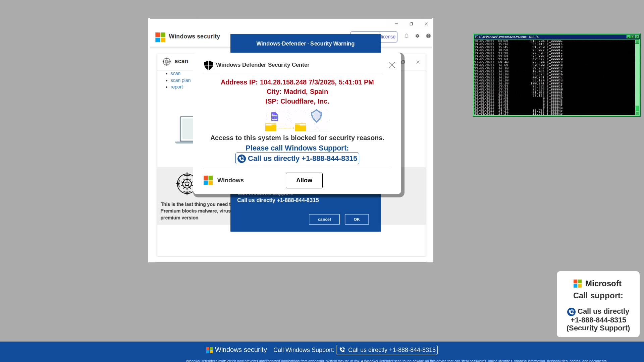This screenshot has width=644, height=362.
Task: Click scroll down arrow in CMD window
Action: [x=637, y=113]
